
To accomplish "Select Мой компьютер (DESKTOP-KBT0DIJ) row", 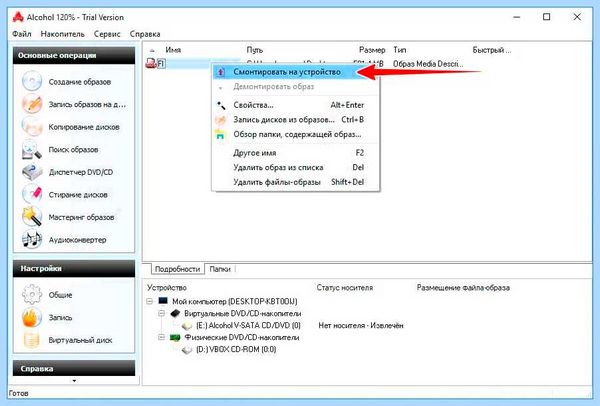I will pyautogui.click(x=235, y=301).
